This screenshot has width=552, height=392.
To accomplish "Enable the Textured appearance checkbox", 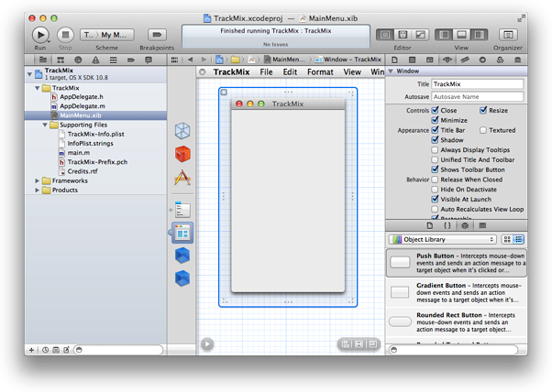I will [x=483, y=130].
